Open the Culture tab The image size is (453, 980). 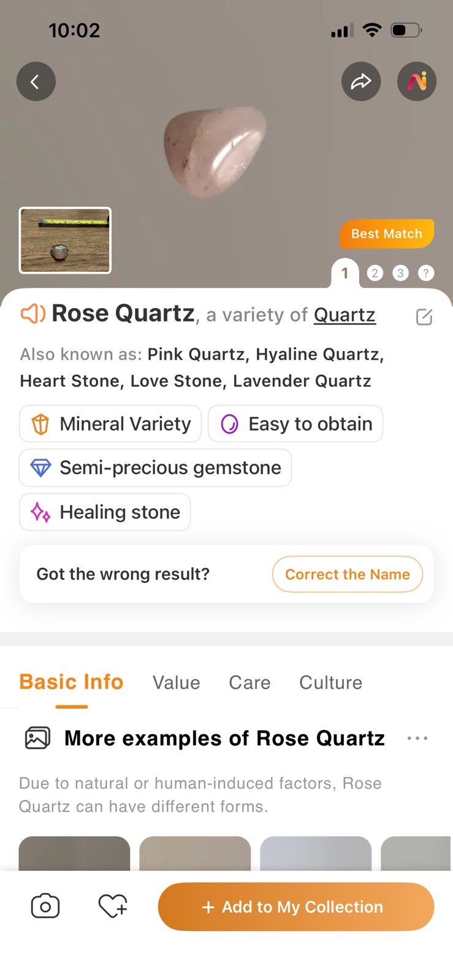click(330, 682)
